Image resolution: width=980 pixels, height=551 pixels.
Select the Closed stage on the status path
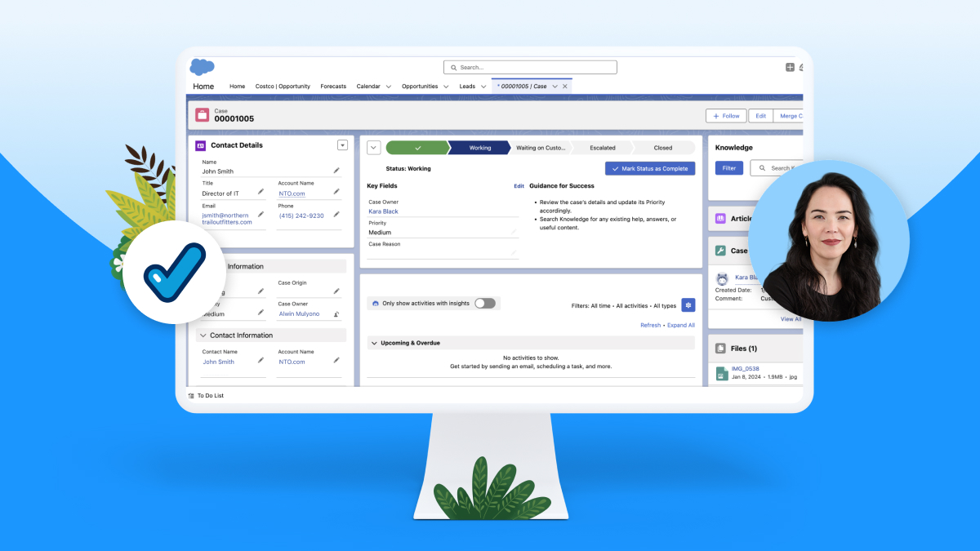pyautogui.click(x=662, y=147)
